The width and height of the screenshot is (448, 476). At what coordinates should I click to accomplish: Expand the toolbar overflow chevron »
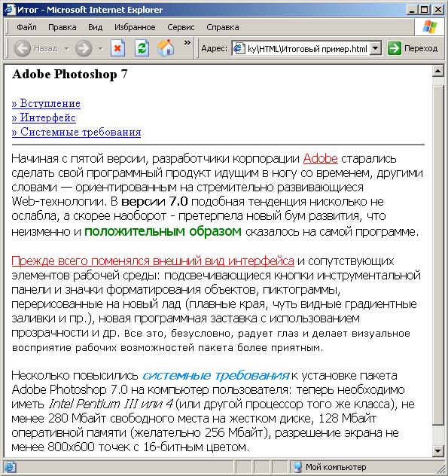[x=187, y=42]
